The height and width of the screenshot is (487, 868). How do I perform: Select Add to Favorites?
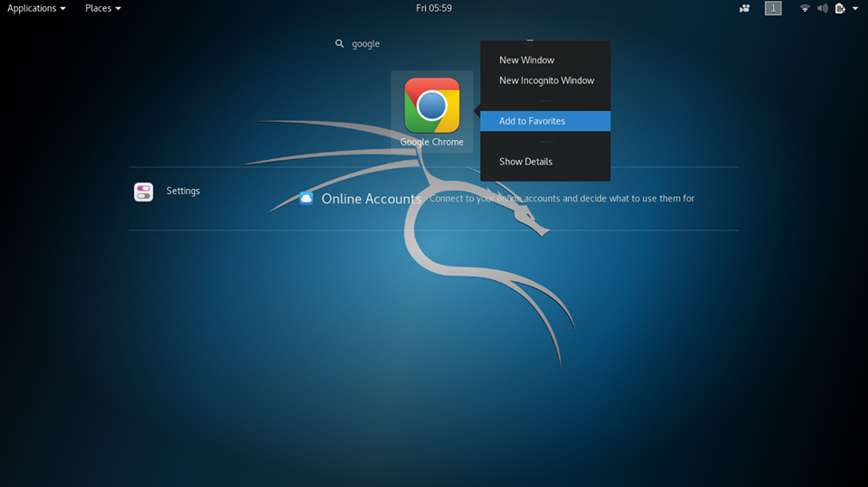coord(545,121)
